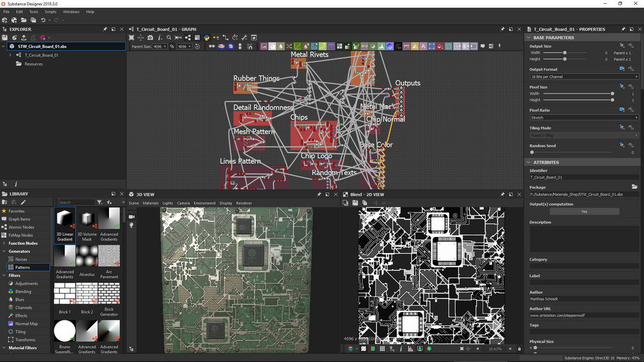
Task: Toggle the info display in 2D view
Action: [401, 349]
